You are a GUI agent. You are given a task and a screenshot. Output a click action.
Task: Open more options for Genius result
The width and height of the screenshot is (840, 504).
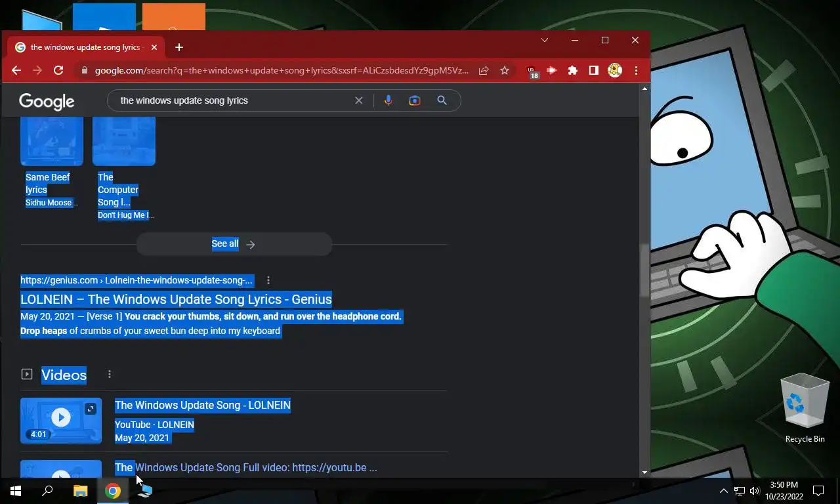pyautogui.click(x=268, y=280)
